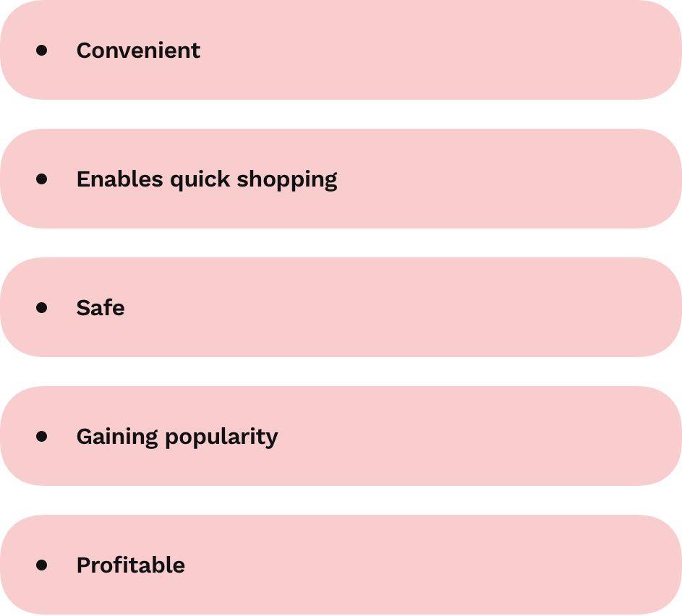682x616 pixels.
Task: Select the word "shopping" in second item
Action: [x=287, y=180]
